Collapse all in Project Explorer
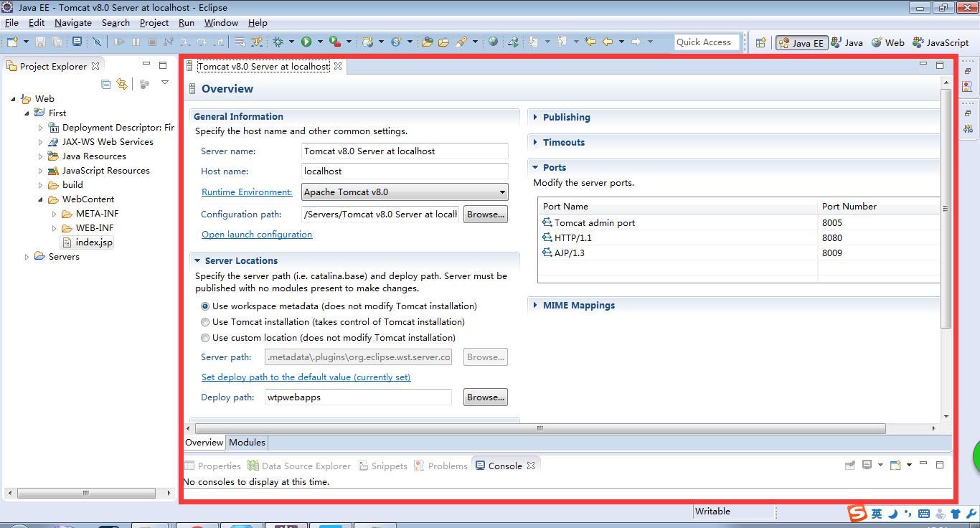Screen dimensions: 980x528 click(x=106, y=84)
